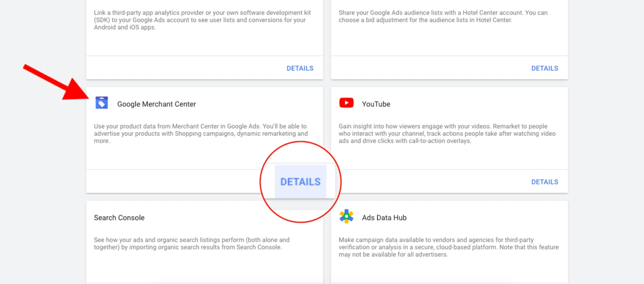
Task: Click the Google Merchant Center tag icon
Action: 101,103
